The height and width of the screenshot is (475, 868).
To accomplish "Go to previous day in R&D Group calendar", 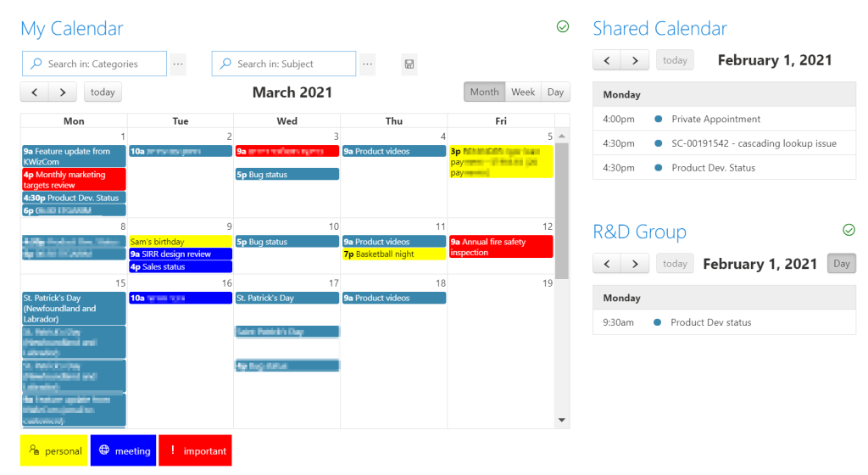I will (x=607, y=264).
